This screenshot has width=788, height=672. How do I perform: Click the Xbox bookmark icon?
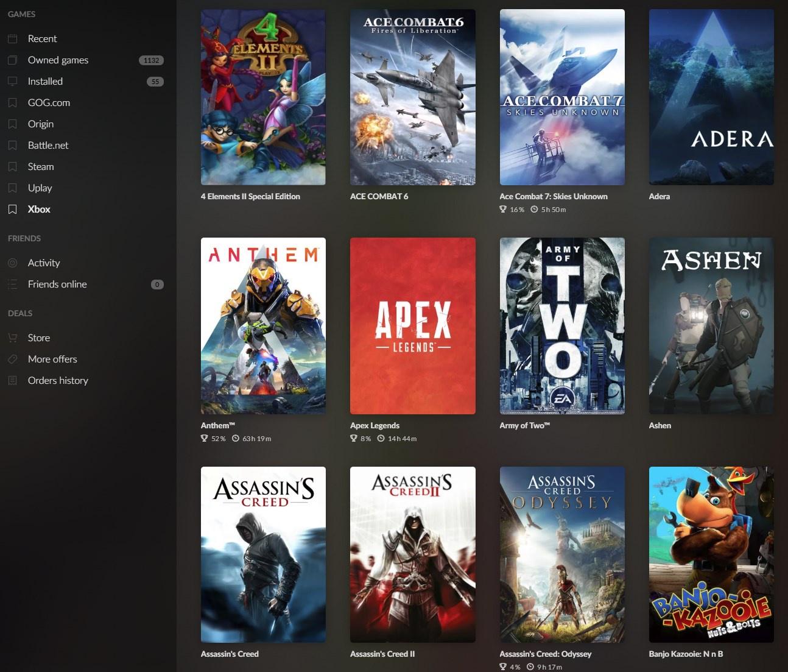pos(12,210)
